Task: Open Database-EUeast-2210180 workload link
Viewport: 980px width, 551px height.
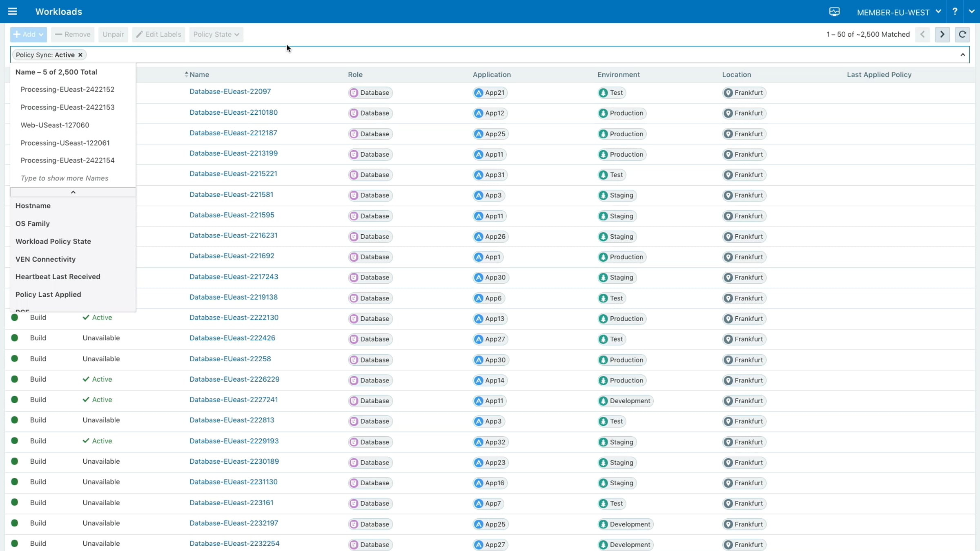Action: pyautogui.click(x=233, y=112)
